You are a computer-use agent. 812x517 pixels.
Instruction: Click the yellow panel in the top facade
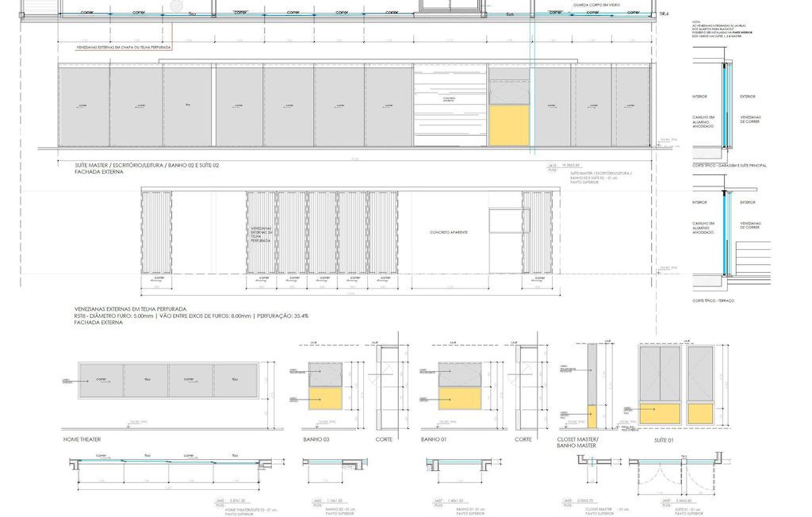[508, 125]
